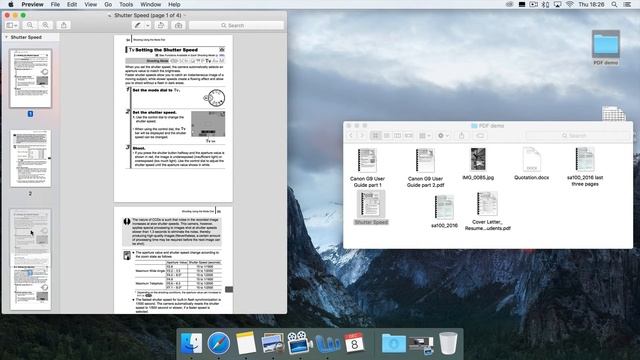Open the File menu

[x=55, y=4]
